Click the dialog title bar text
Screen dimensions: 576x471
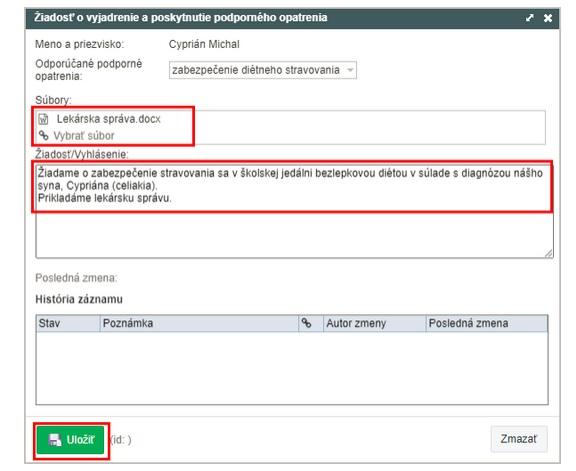[x=180, y=18]
